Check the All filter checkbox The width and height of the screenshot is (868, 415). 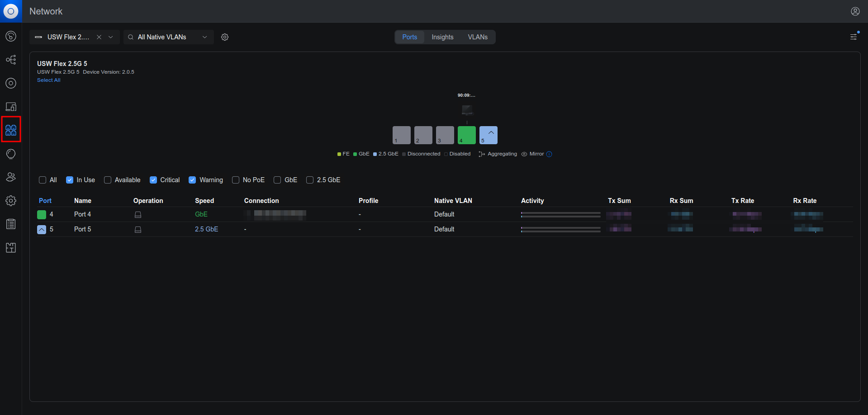tap(43, 180)
